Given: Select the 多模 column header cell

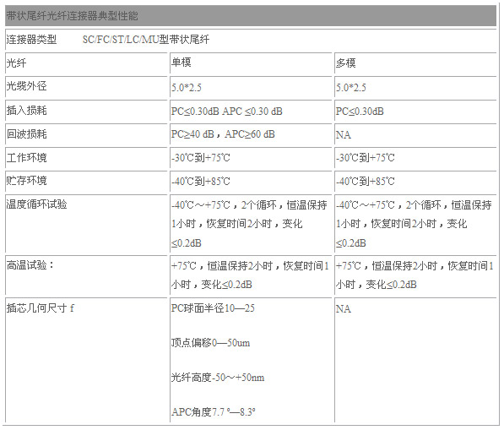Looking at the screenshot, I should pos(415,63).
